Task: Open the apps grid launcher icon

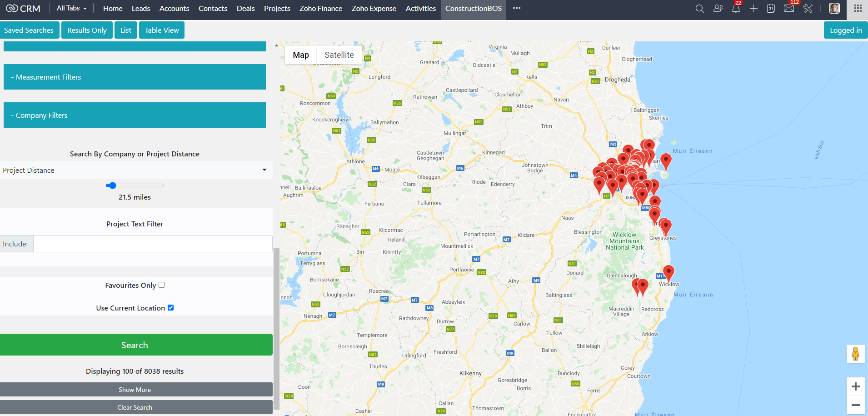Action: point(858,9)
